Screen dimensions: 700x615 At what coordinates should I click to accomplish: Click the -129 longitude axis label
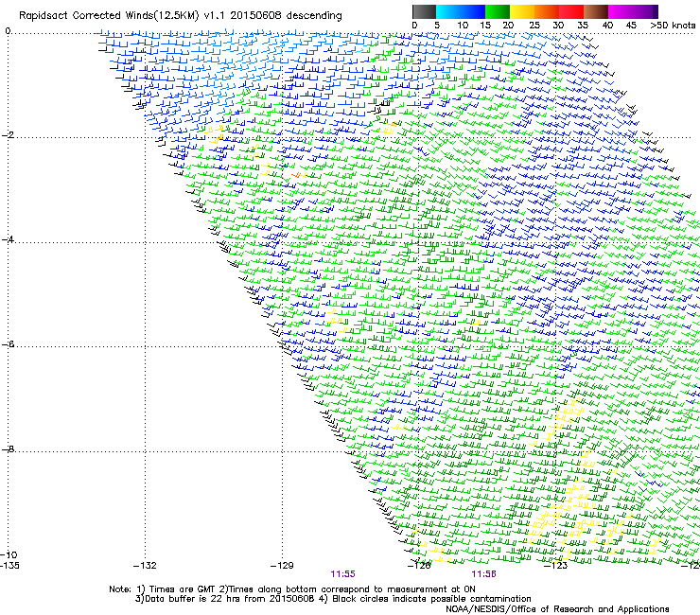(282, 566)
